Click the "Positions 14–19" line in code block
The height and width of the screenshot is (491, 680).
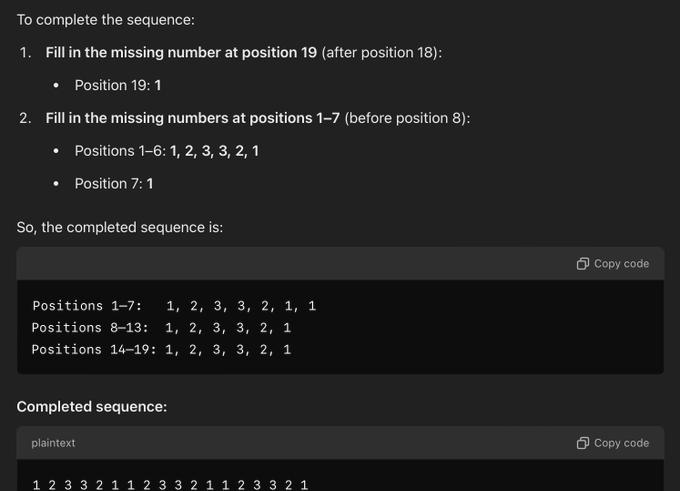pyautogui.click(x=161, y=350)
